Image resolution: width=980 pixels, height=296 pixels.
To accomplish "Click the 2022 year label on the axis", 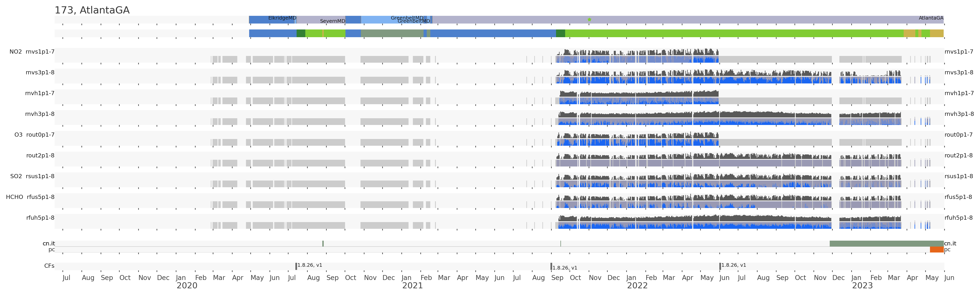I will point(637,286).
